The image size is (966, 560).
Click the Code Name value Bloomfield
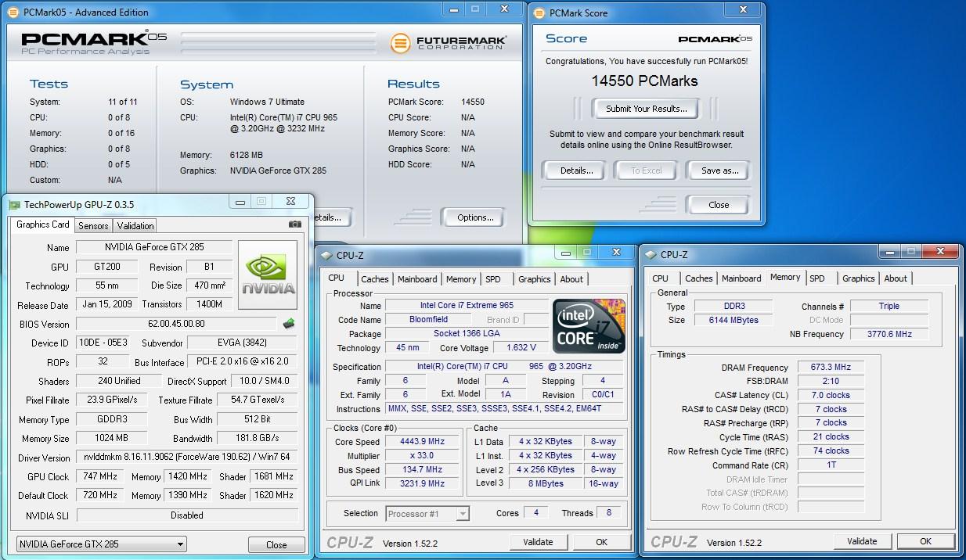point(428,319)
